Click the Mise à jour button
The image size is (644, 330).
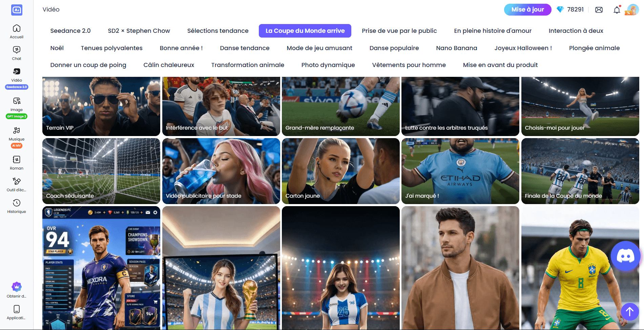527,9
